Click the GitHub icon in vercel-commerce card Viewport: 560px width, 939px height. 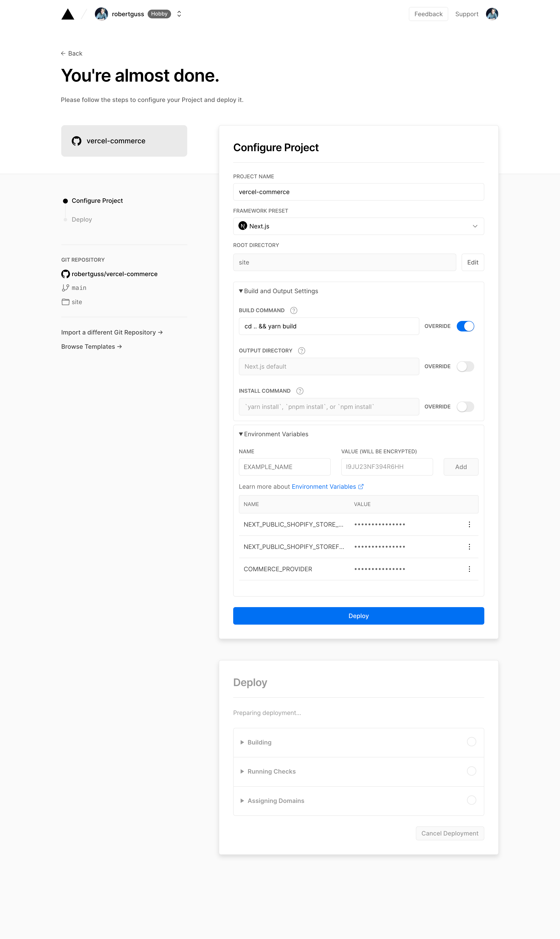(77, 141)
